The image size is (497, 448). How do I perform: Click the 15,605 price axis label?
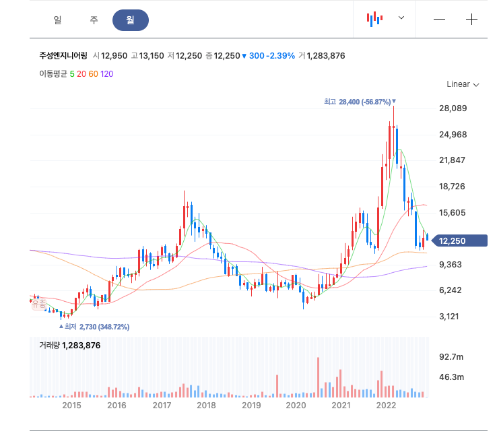[453, 213]
